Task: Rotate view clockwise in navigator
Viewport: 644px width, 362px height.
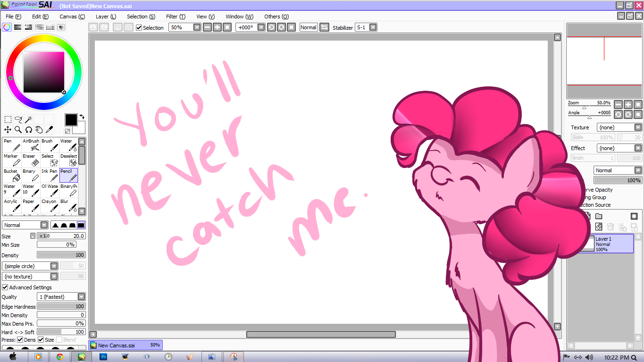Action: pos(628,114)
